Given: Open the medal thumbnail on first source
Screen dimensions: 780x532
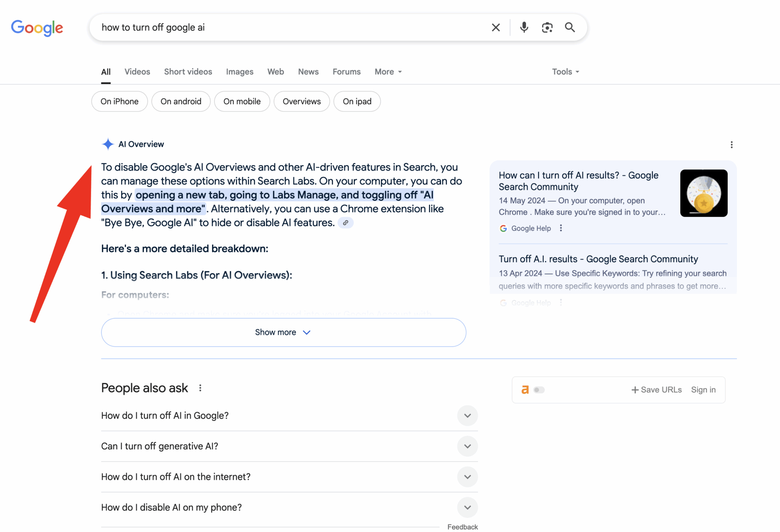Looking at the screenshot, I should [x=704, y=193].
